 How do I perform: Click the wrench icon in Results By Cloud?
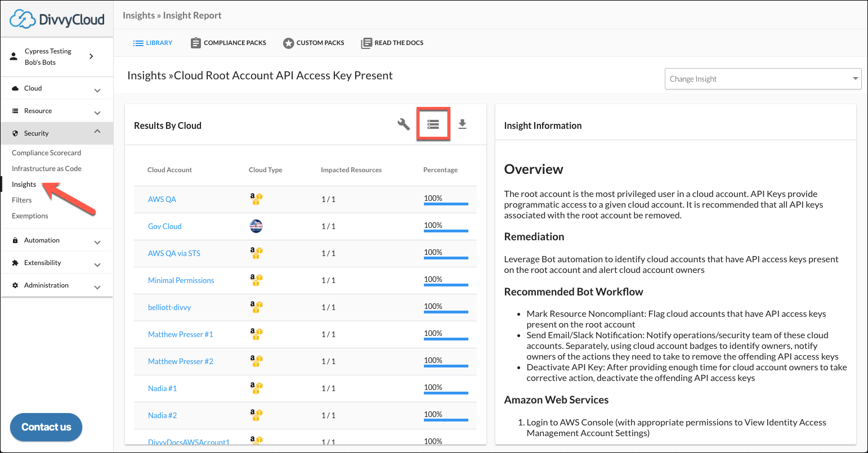(x=404, y=124)
